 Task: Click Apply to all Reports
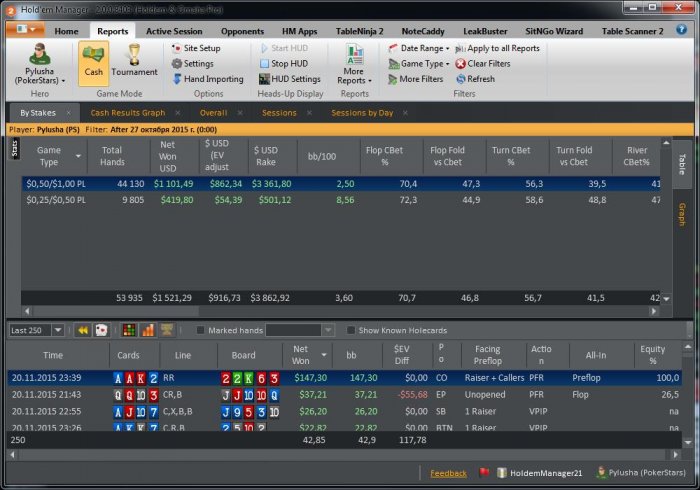click(x=497, y=48)
